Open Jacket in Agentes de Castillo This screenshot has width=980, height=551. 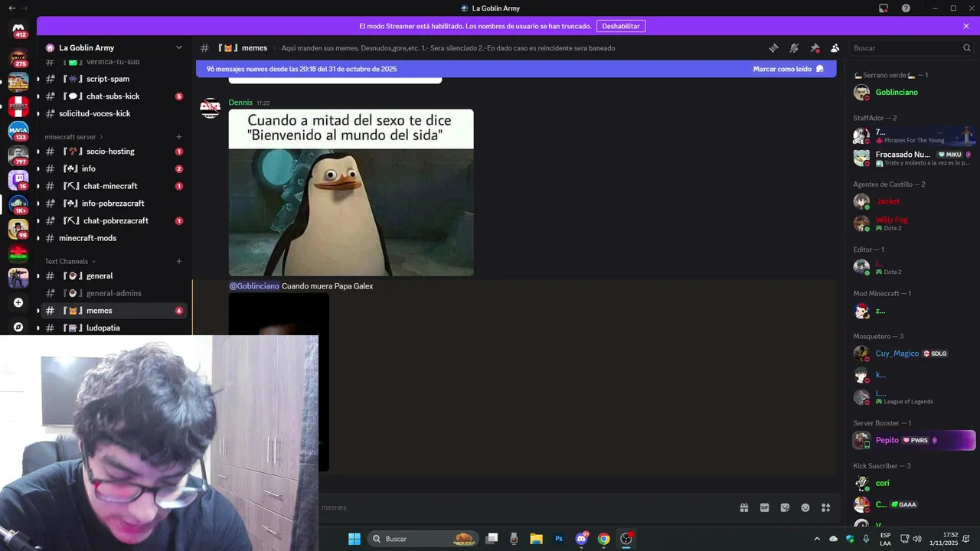[913, 201]
